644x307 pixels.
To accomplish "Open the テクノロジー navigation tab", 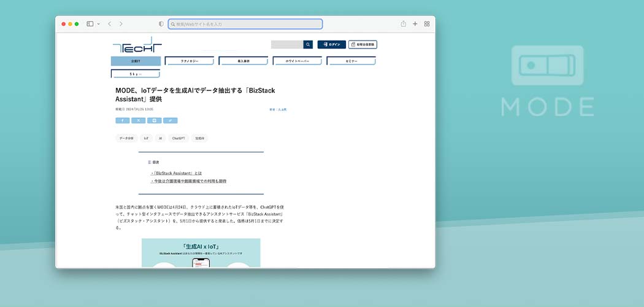I will [190, 61].
